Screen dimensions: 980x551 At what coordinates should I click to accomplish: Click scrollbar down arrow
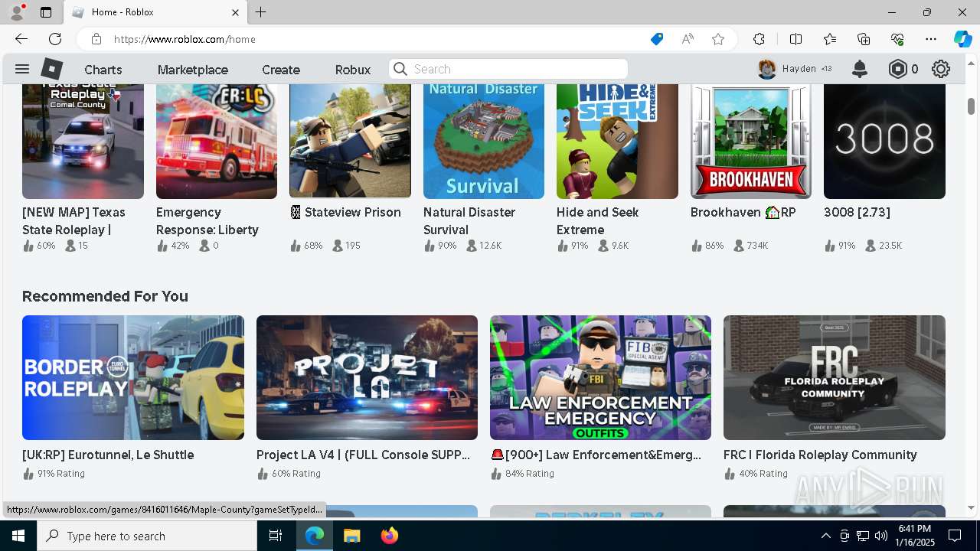click(971, 507)
